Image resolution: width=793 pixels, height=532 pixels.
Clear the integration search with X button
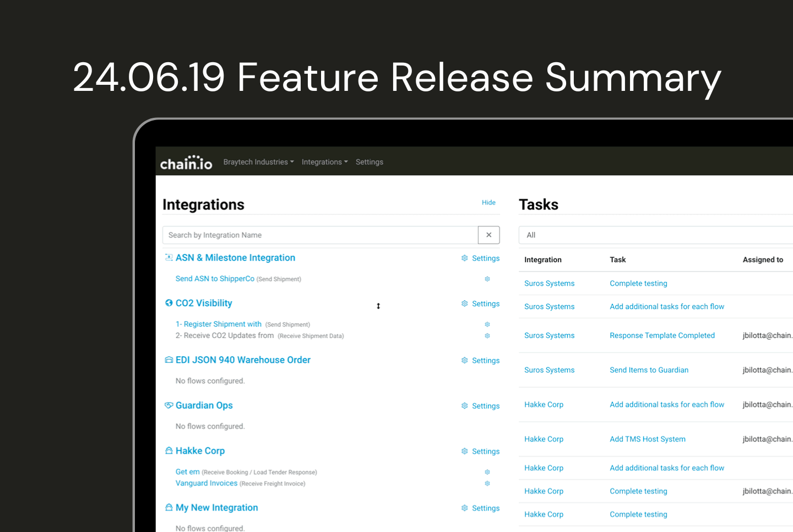point(489,235)
